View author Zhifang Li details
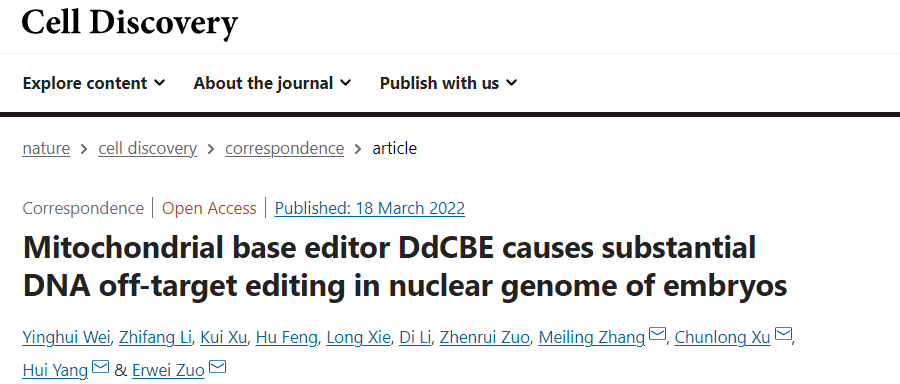 pyautogui.click(x=155, y=338)
